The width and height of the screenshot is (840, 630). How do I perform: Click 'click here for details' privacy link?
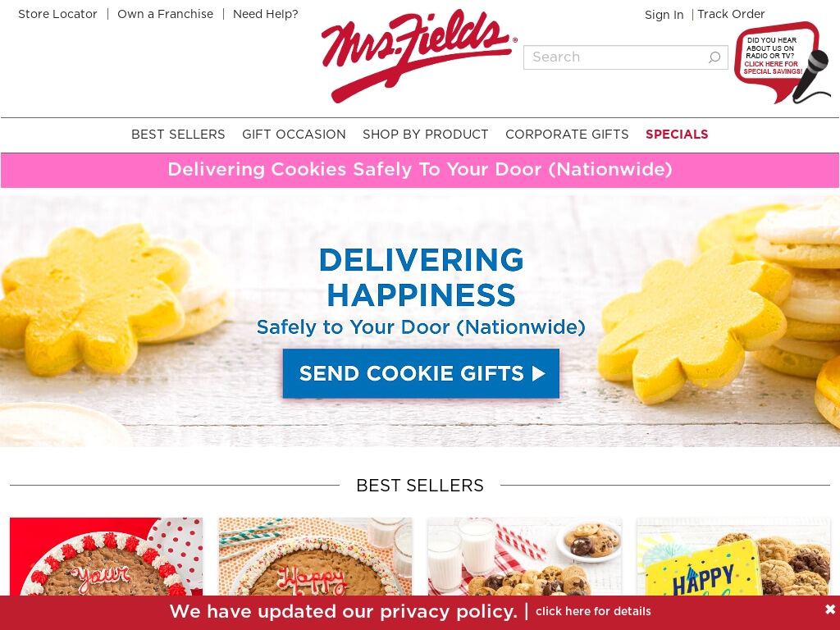593,611
